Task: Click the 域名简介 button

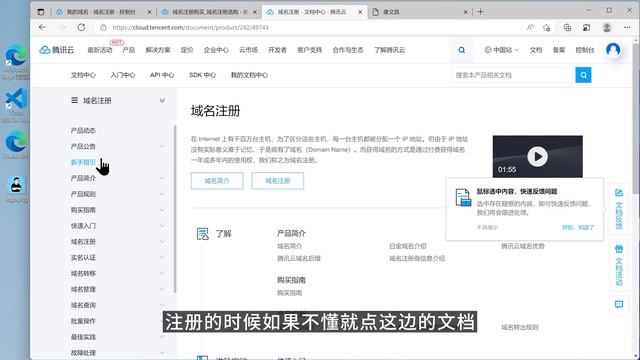Action: (x=217, y=181)
